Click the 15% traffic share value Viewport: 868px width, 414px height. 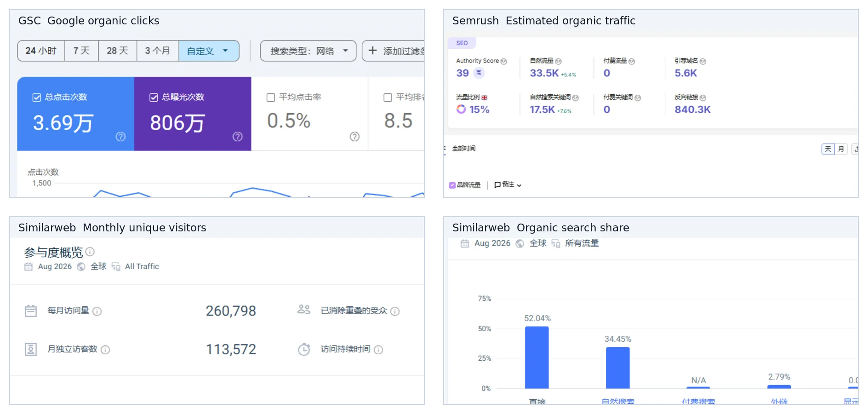point(479,109)
